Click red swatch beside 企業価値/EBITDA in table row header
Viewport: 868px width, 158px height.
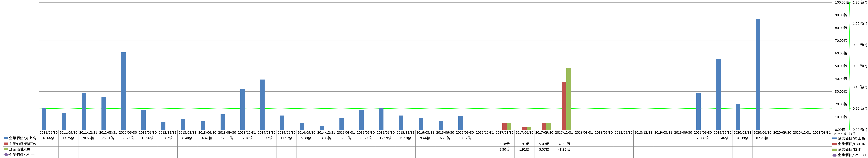point(6,144)
